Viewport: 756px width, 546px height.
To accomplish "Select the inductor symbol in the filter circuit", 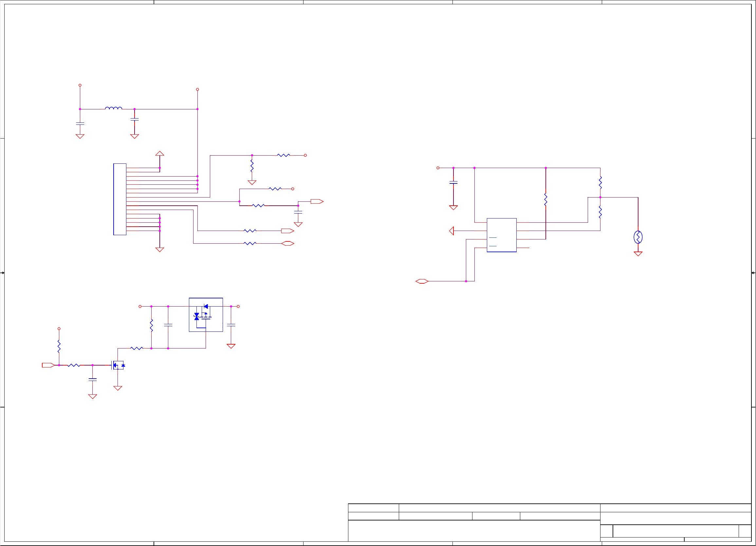I will [x=113, y=108].
